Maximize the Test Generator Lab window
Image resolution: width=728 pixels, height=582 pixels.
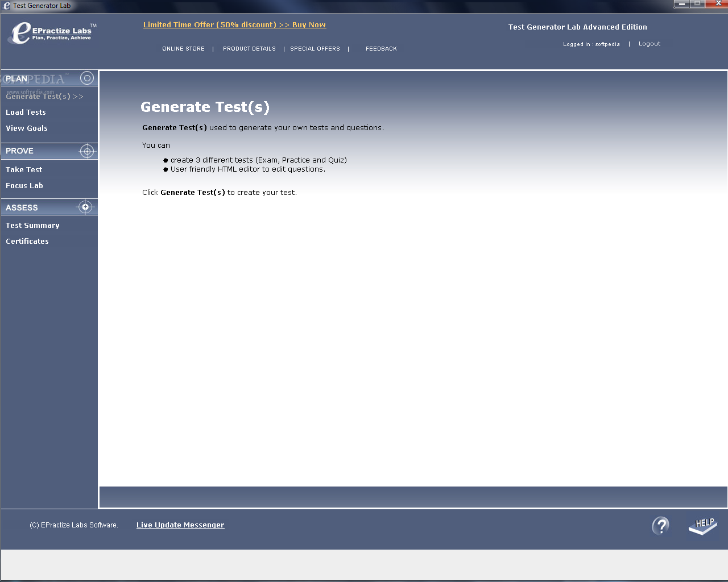coord(697,4)
